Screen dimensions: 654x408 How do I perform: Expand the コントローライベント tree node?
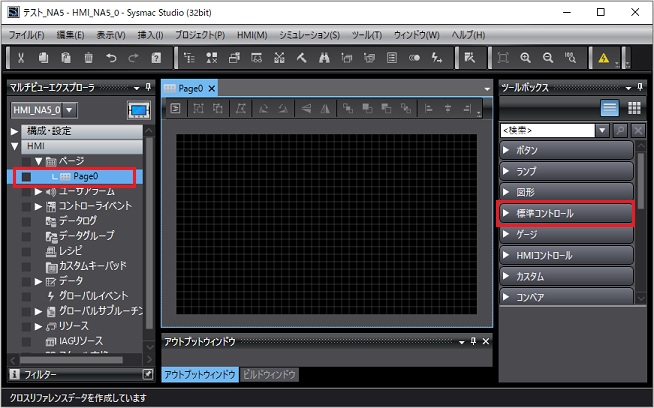[x=38, y=206]
